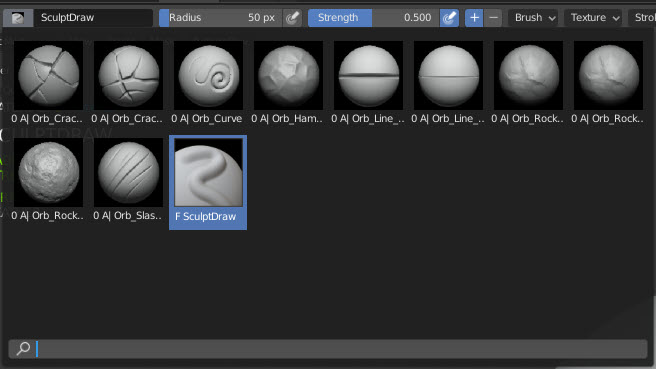
Task: Click the '0 A| Orb_Slas..' label text
Action: coord(128,216)
